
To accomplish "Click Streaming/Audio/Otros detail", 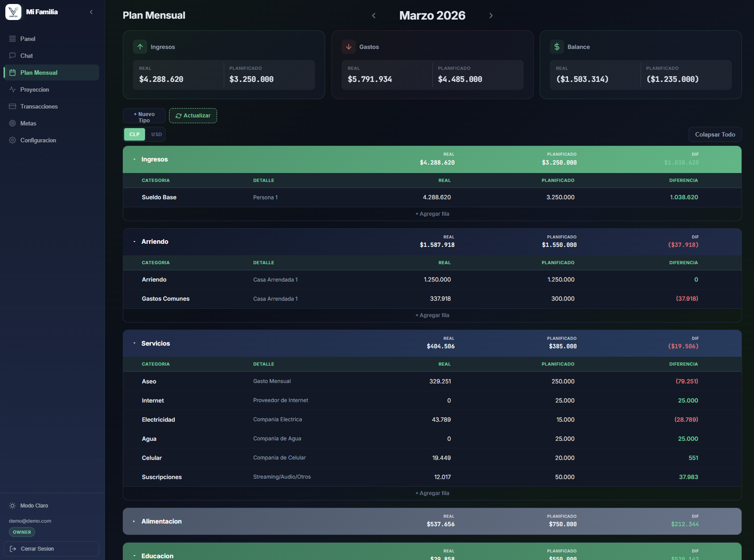I will point(282,477).
